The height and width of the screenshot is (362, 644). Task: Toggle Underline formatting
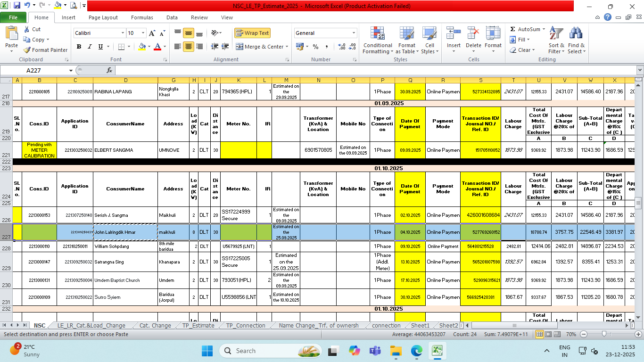(x=100, y=47)
